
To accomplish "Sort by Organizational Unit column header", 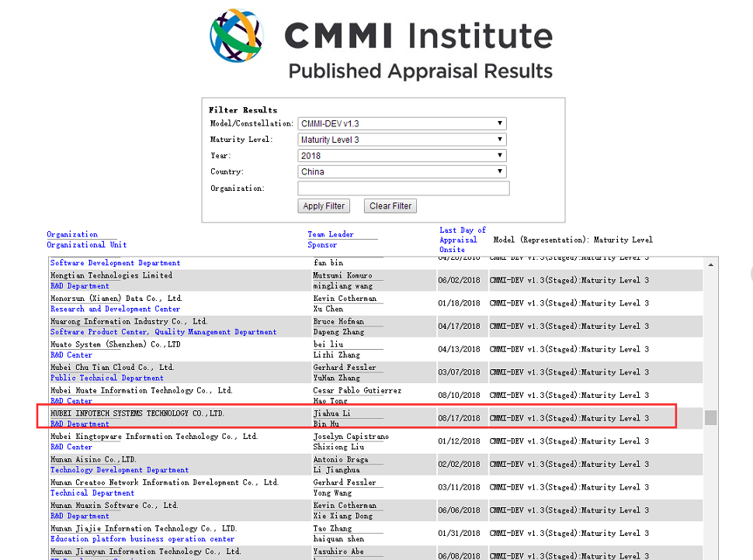I will coord(86,245).
